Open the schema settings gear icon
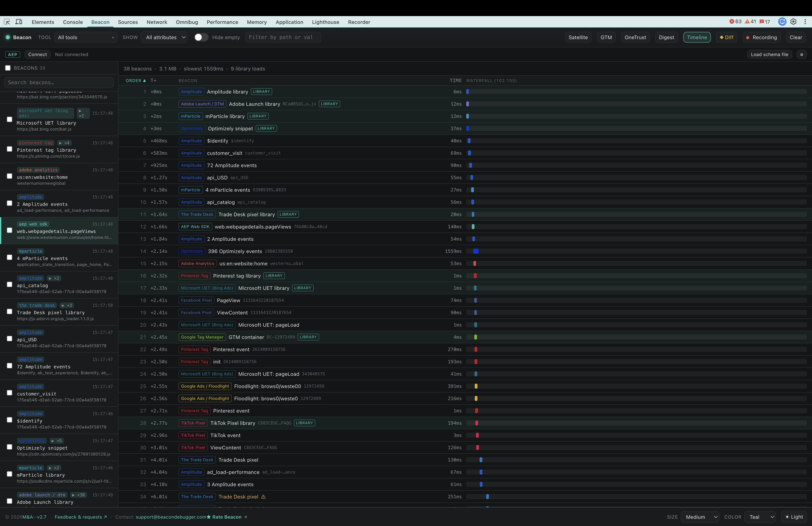812x526 pixels. (x=802, y=55)
